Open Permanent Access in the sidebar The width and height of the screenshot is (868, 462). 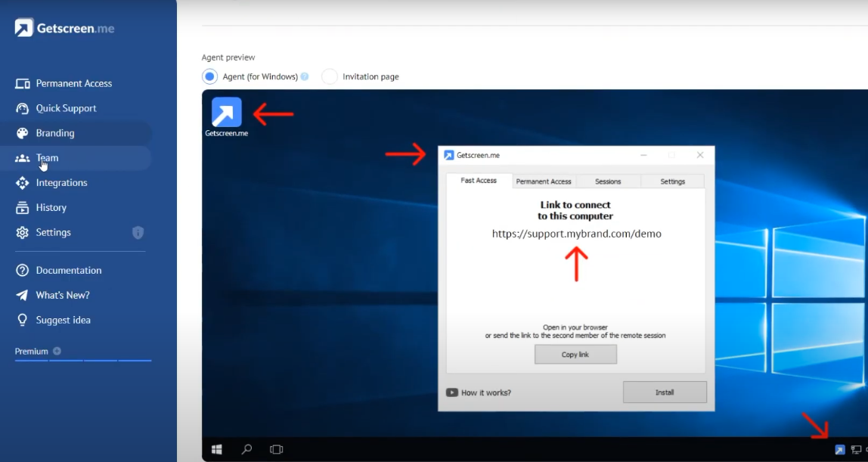click(73, 83)
